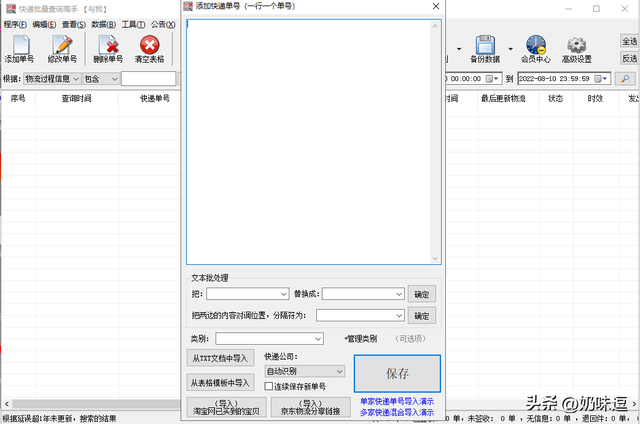Open the 编辑(E) menu

44,24
